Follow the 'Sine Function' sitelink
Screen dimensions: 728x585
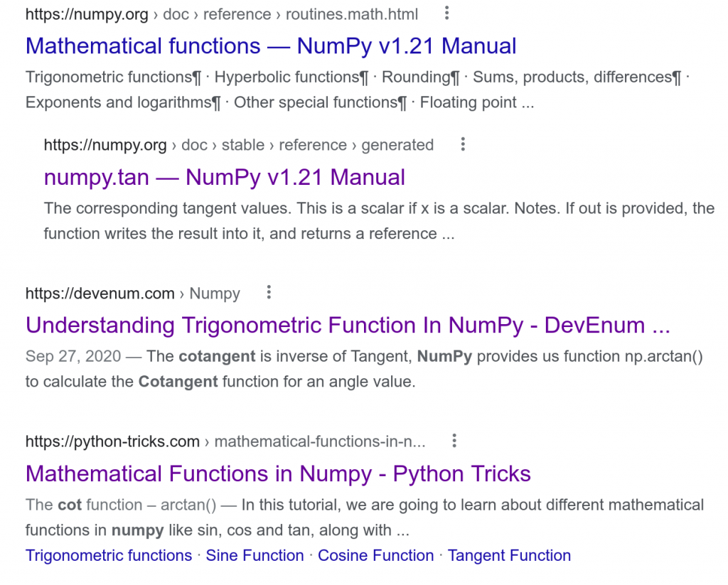255,555
